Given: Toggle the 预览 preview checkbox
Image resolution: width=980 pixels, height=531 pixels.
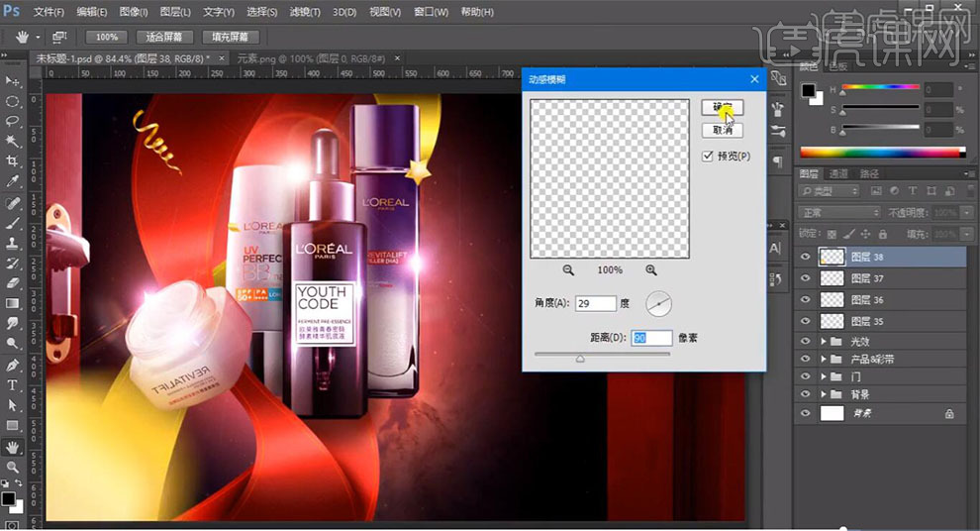Looking at the screenshot, I should click(x=707, y=156).
